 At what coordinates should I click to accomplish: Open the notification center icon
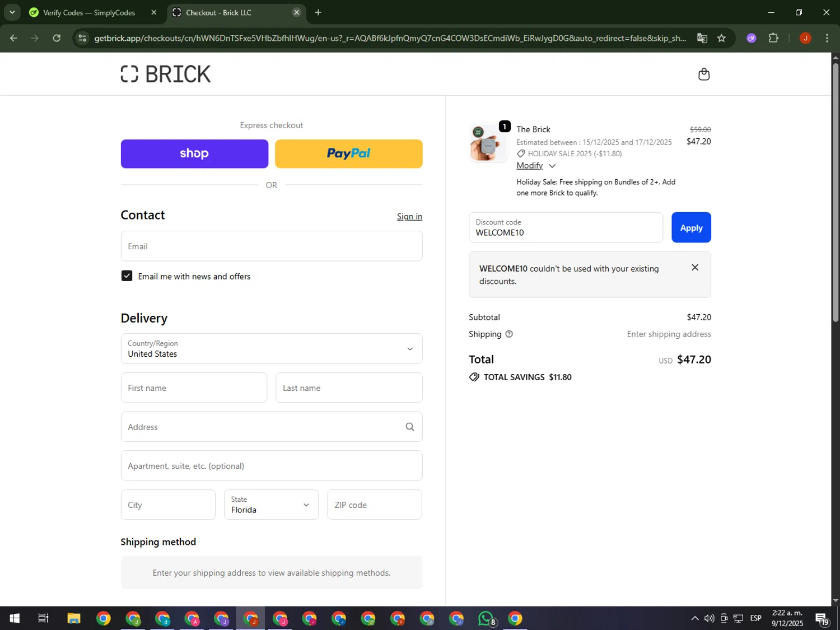(822, 618)
